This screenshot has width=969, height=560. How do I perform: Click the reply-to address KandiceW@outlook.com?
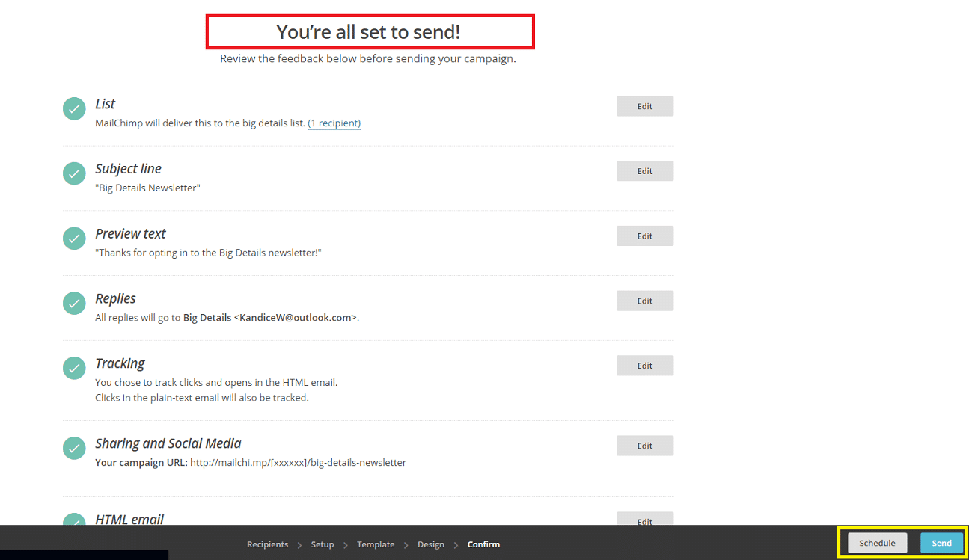(296, 318)
